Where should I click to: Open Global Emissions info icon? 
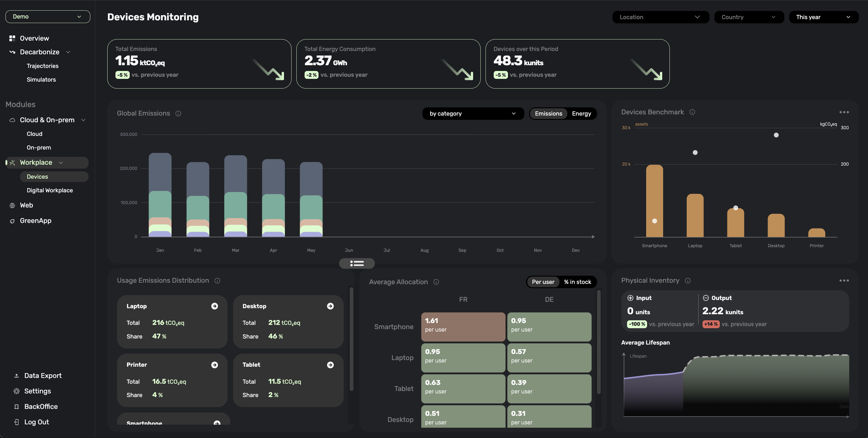tap(178, 114)
